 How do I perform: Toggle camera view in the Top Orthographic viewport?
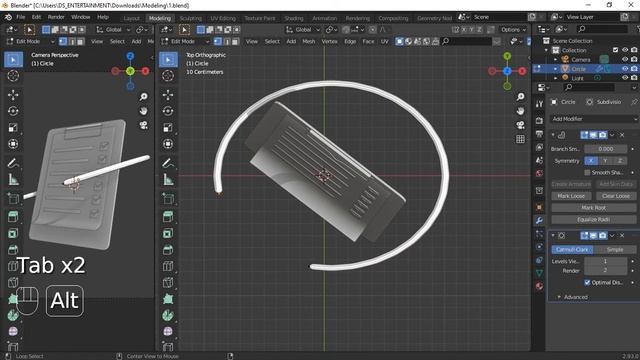520,125
